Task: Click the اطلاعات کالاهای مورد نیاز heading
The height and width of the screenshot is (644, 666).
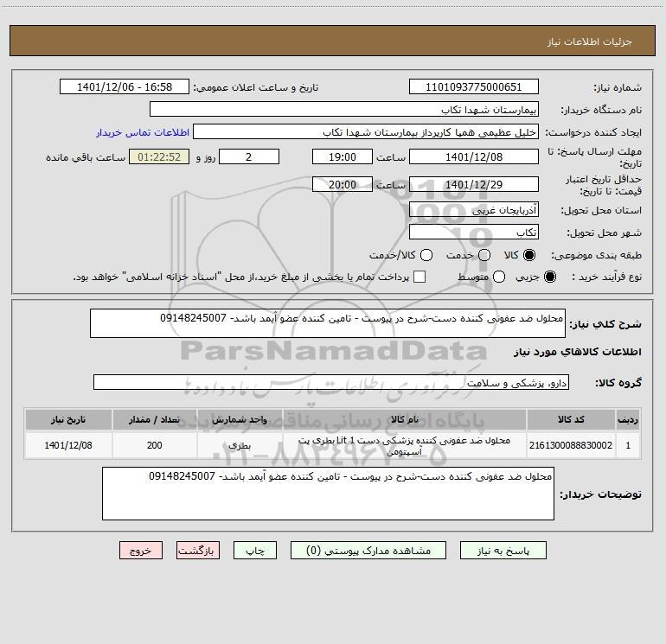Action: click(x=578, y=352)
